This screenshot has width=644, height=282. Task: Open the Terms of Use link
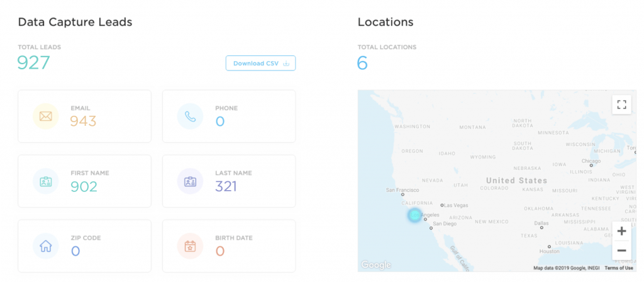(x=619, y=268)
